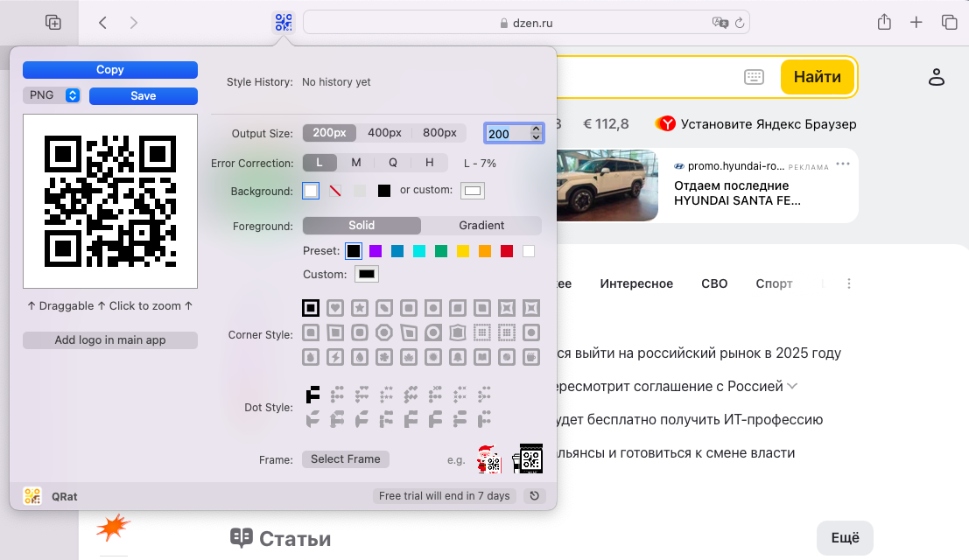Select the black background swatch
This screenshot has width=969, height=560.
(x=383, y=191)
